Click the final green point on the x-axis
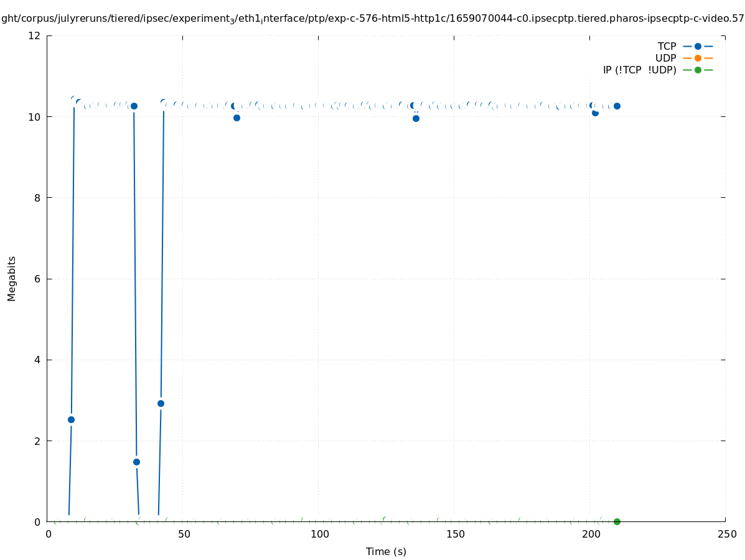 [617, 521]
